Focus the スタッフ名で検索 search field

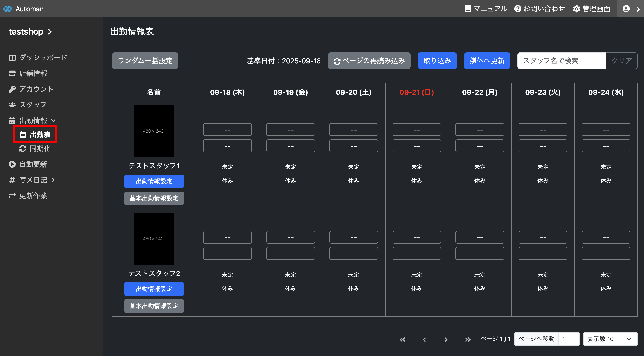point(561,60)
